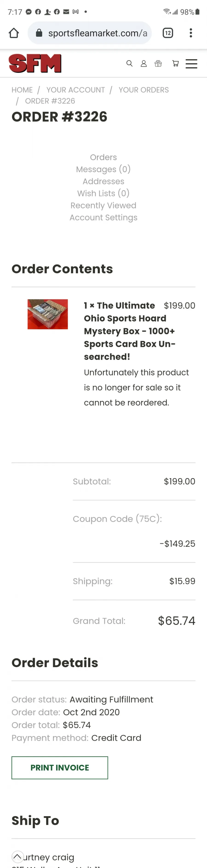Tap the mystery box product thumbnail
Viewport: 207px width, 868px height.
48,314
